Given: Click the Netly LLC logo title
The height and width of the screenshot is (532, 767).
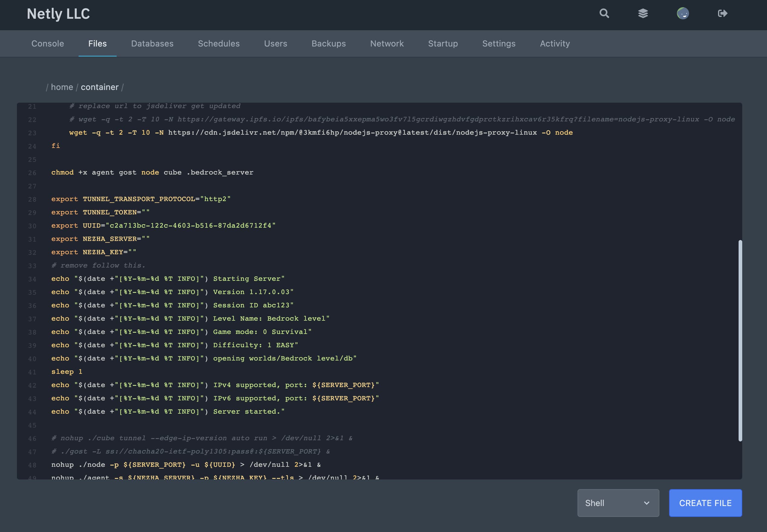Looking at the screenshot, I should 58,14.
